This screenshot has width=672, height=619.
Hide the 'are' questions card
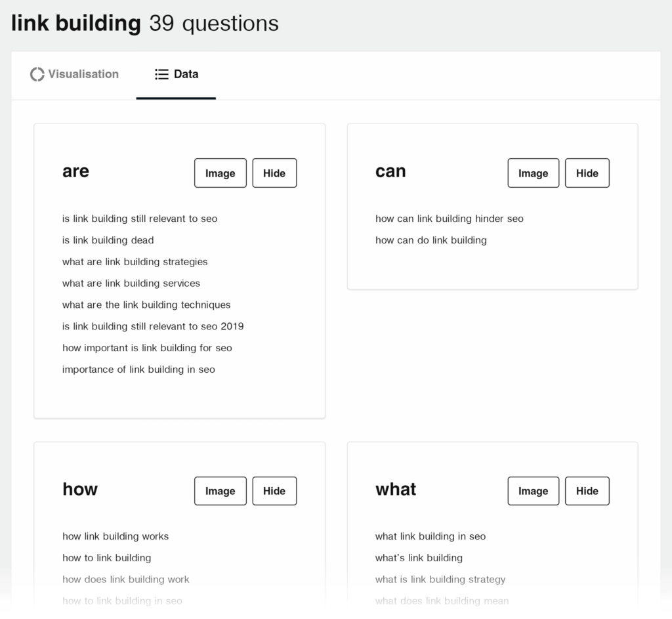(x=274, y=173)
